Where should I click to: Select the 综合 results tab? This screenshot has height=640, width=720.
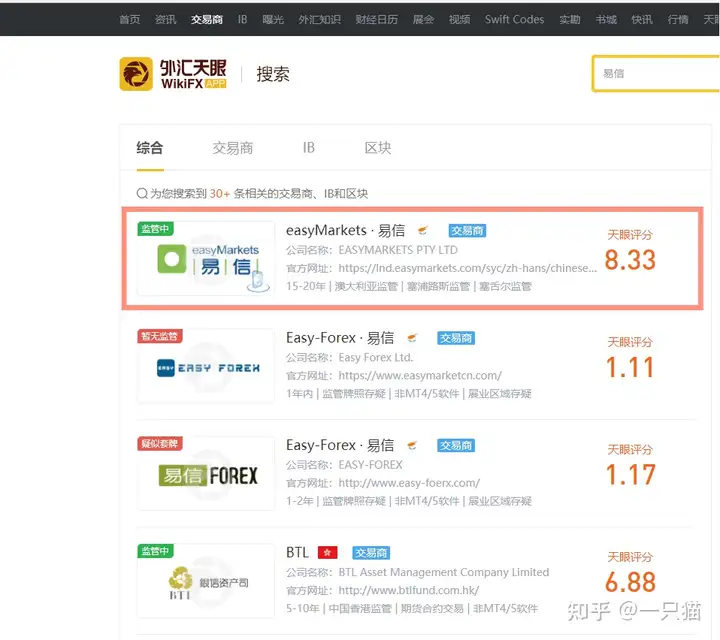(150, 148)
